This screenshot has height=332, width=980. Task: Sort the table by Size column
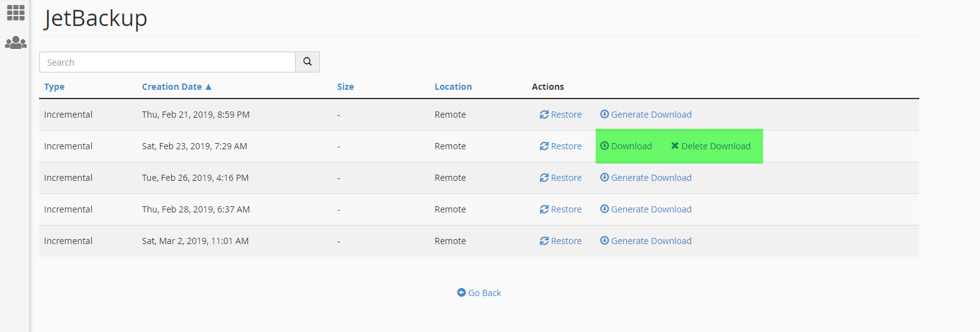coord(345,87)
